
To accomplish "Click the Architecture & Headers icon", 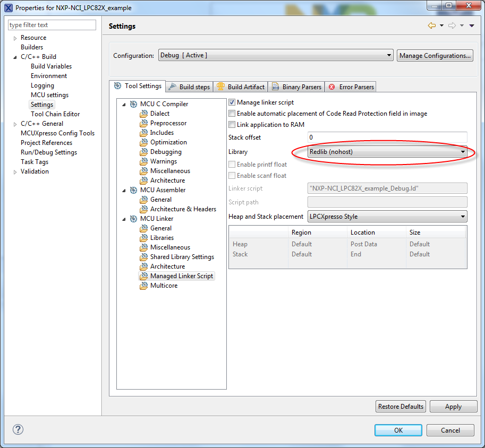I will 143,209.
